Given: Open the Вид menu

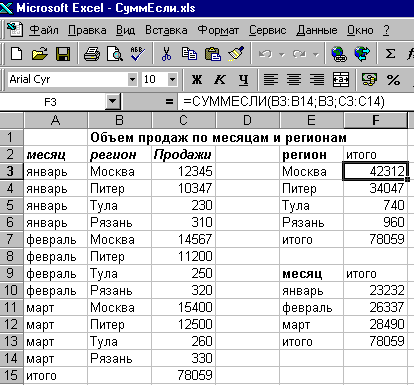Looking at the screenshot, I should point(125,30).
